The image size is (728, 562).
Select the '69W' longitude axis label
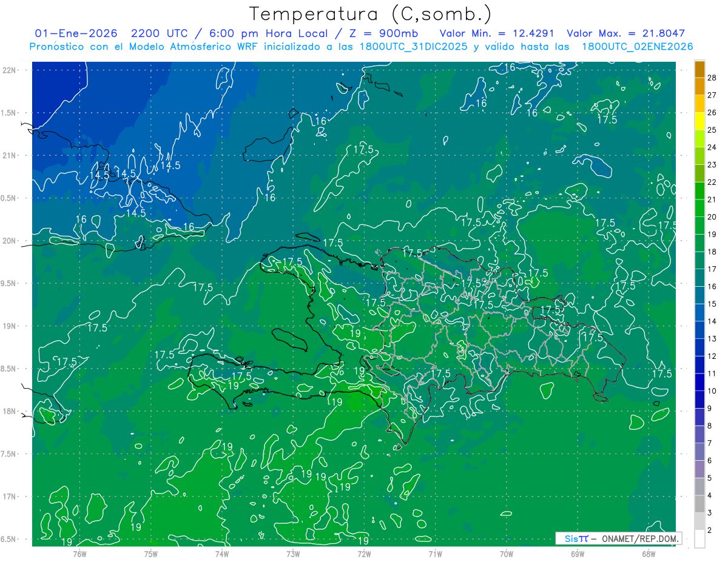pyautogui.click(x=578, y=554)
